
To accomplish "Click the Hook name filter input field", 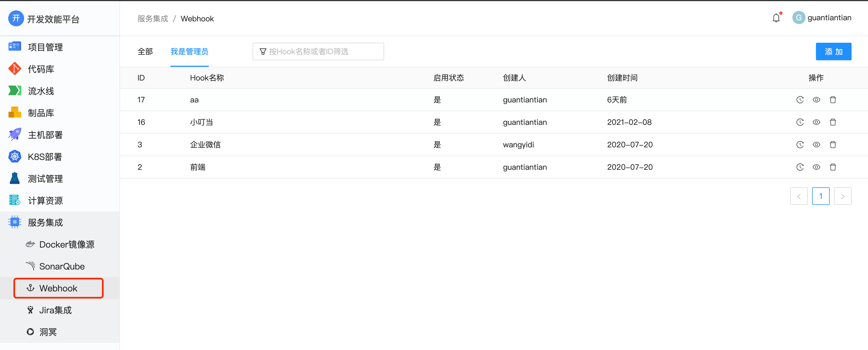I will pyautogui.click(x=318, y=51).
